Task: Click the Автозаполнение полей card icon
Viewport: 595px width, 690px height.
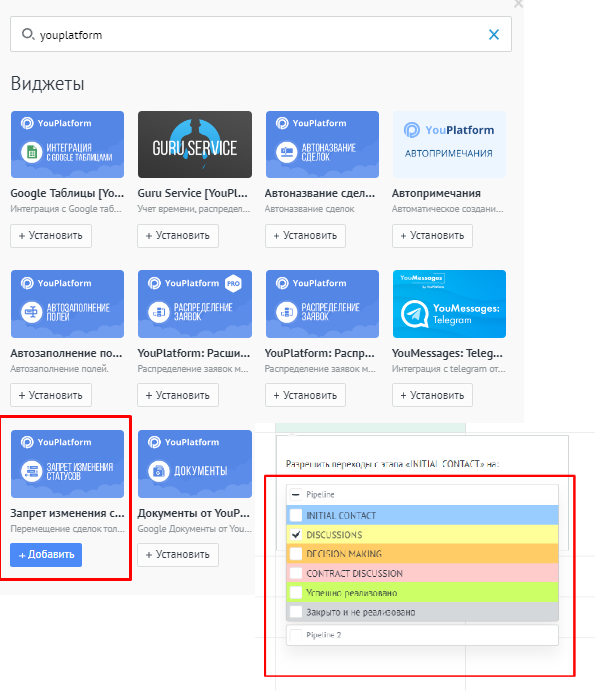Action: point(32,312)
